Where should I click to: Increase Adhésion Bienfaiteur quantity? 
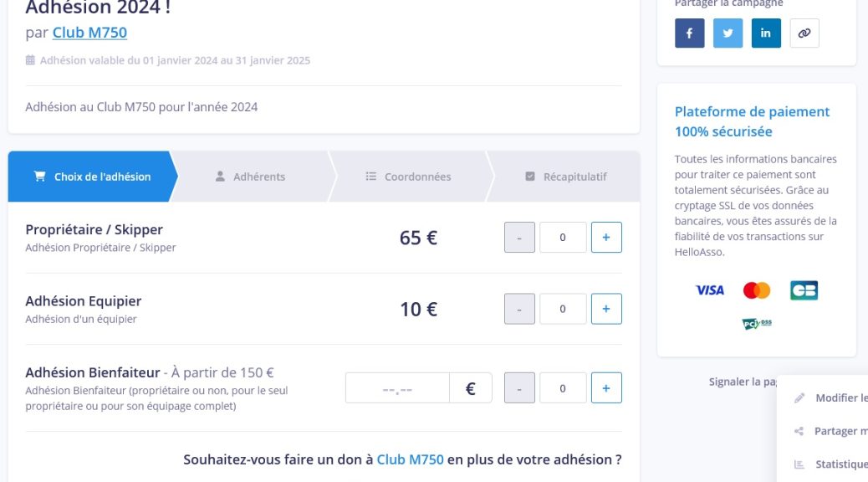click(x=606, y=387)
